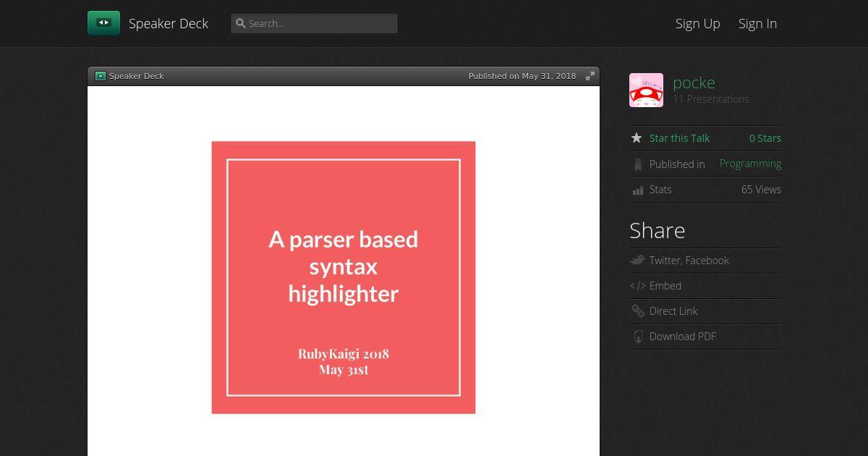Click the code brackets Embed icon
The image size is (868, 456).
coord(637,286)
